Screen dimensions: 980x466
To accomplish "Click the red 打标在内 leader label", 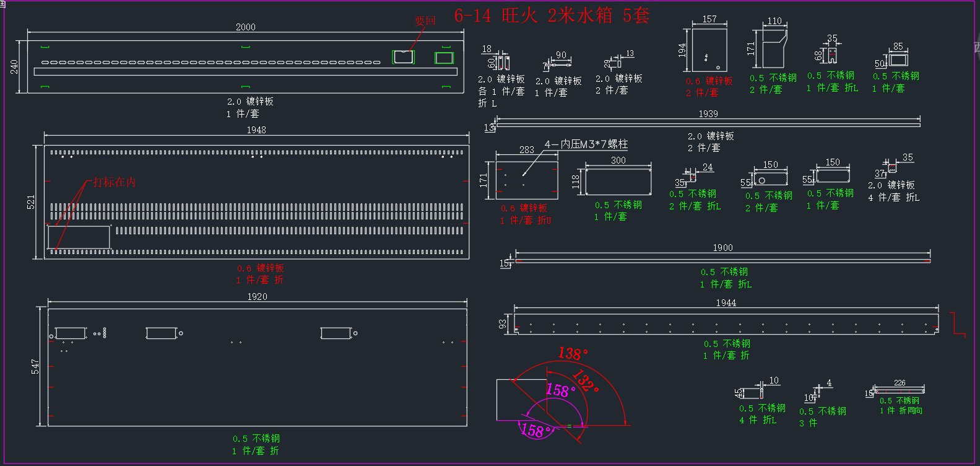I will click(115, 182).
